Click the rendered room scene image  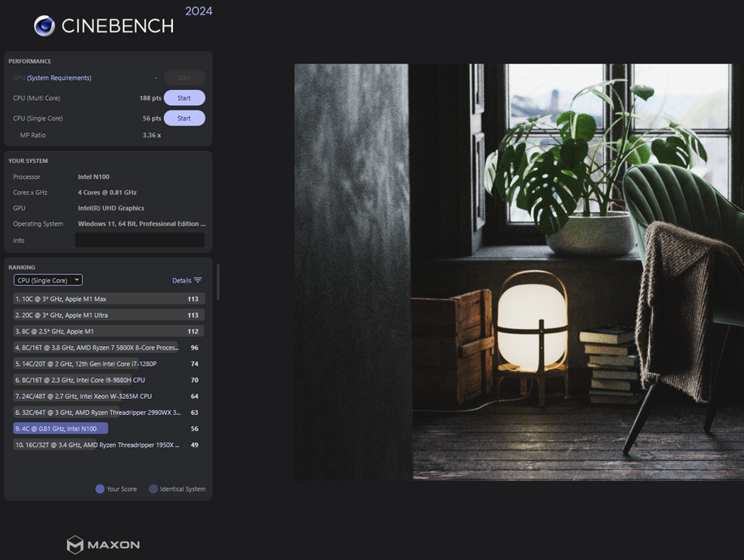click(x=519, y=272)
